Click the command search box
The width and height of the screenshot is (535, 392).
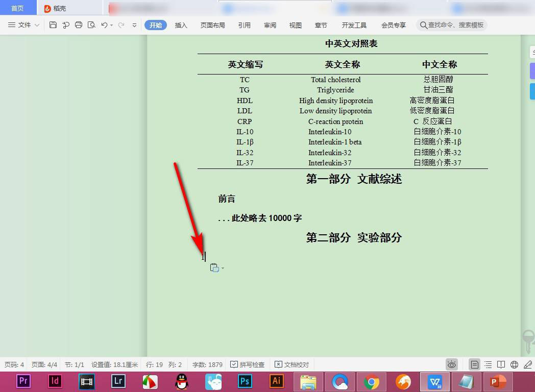coord(452,25)
